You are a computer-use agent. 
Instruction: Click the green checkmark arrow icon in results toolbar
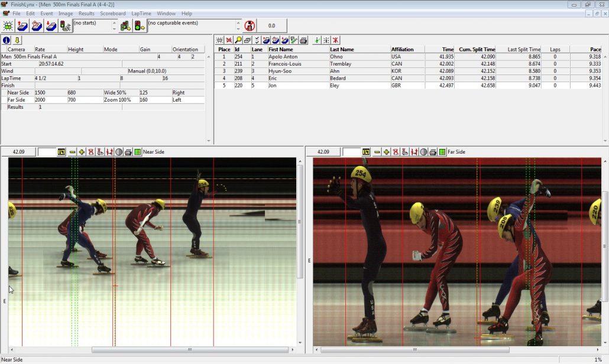point(317,40)
